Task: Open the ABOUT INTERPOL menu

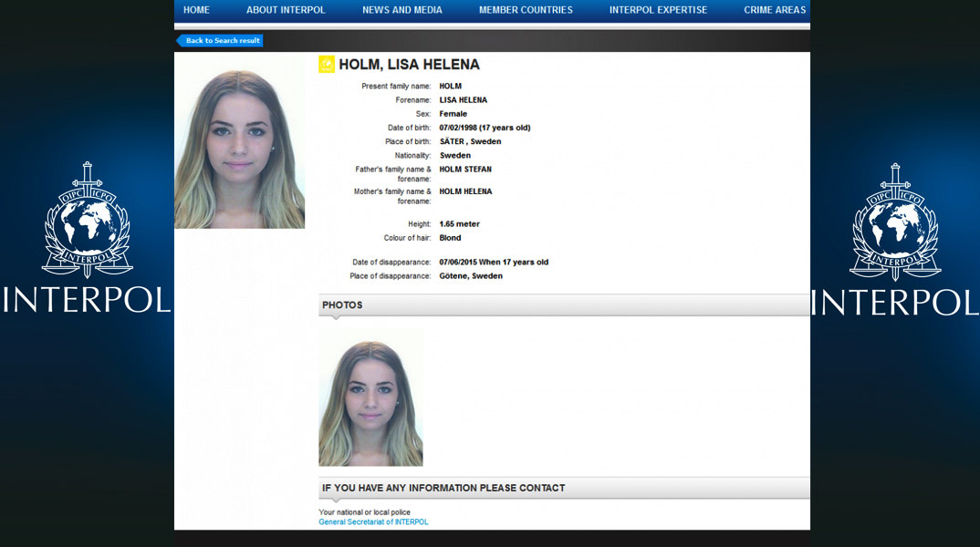Action: pyautogui.click(x=286, y=10)
